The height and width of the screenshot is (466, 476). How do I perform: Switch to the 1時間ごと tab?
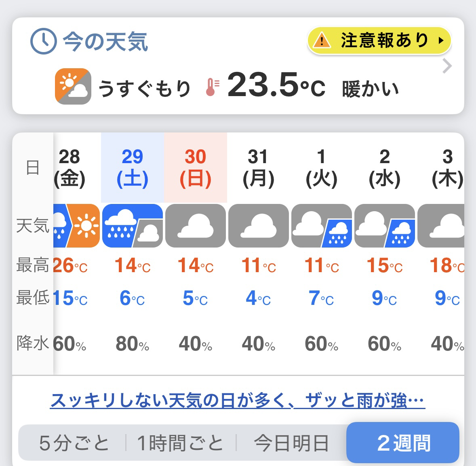click(180, 443)
